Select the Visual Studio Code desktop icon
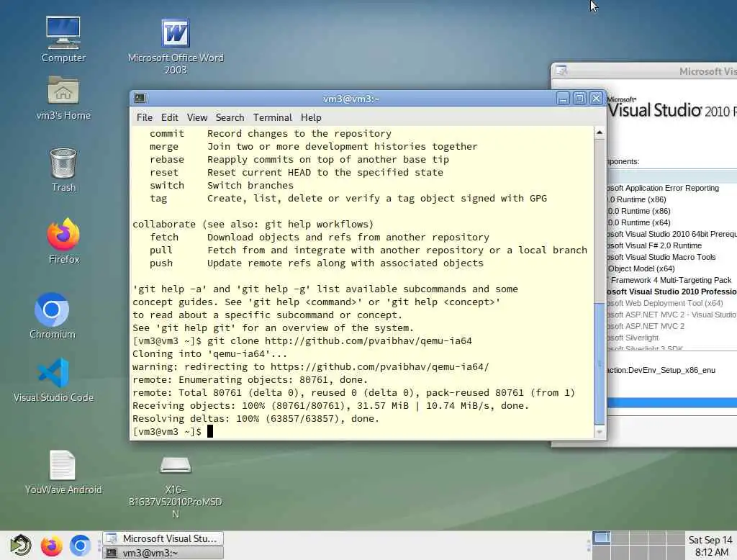The image size is (737, 560). click(x=53, y=380)
